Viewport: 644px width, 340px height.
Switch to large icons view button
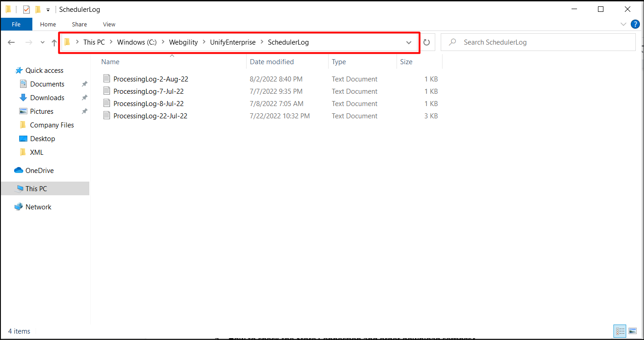tap(633, 331)
